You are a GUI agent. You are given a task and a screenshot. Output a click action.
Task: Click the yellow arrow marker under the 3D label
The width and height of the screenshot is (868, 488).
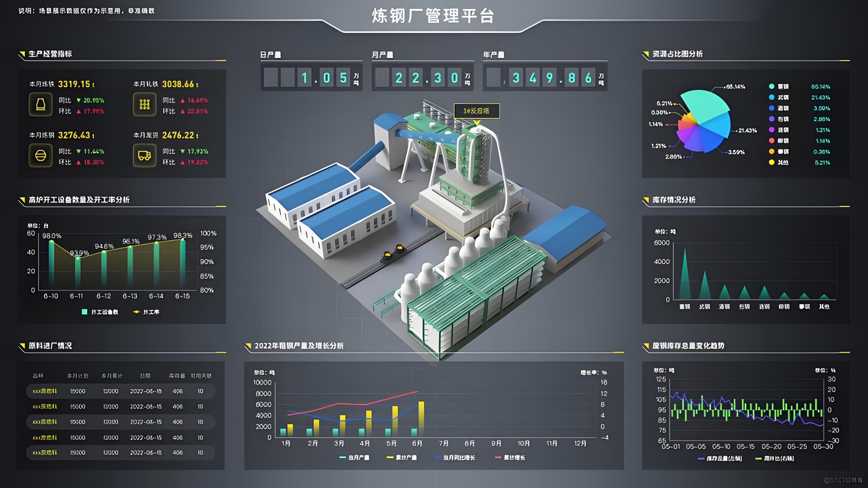click(476, 122)
